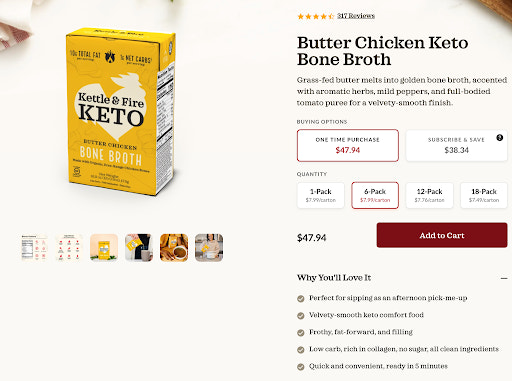Open the 317 Reviews link
The width and height of the screenshot is (512, 381).
pos(356,16)
